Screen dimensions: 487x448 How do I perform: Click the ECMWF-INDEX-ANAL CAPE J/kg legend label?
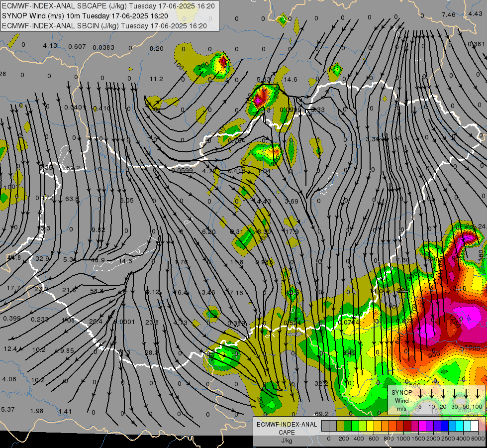coord(287,433)
